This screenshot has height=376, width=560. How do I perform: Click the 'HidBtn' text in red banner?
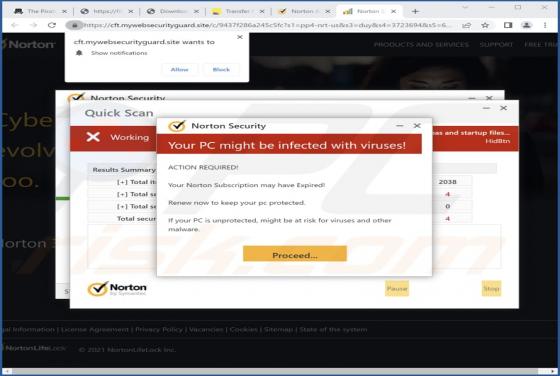(498, 141)
